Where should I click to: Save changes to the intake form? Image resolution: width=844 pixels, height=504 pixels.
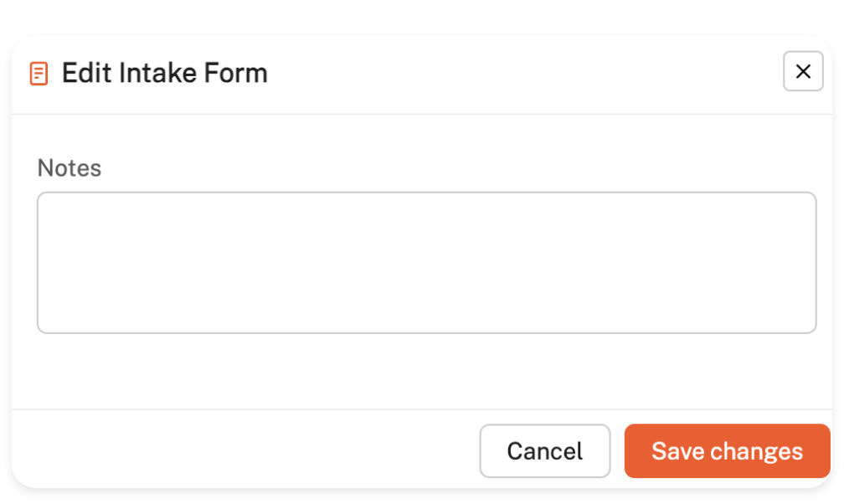pyautogui.click(x=727, y=451)
